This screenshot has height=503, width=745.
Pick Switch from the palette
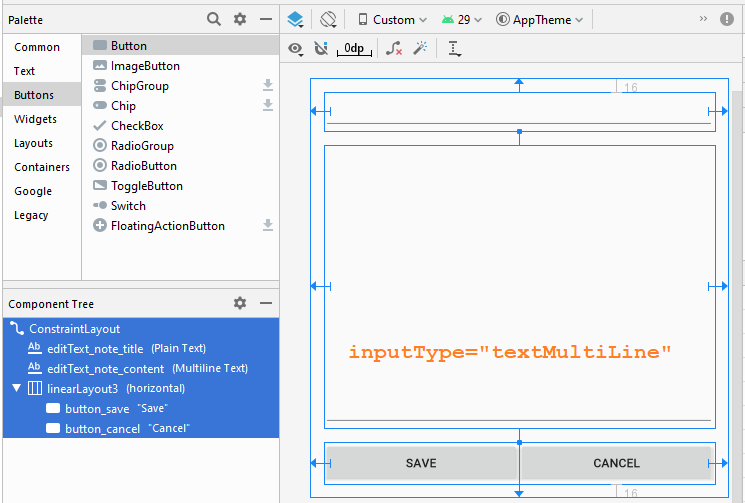pos(181,205)
